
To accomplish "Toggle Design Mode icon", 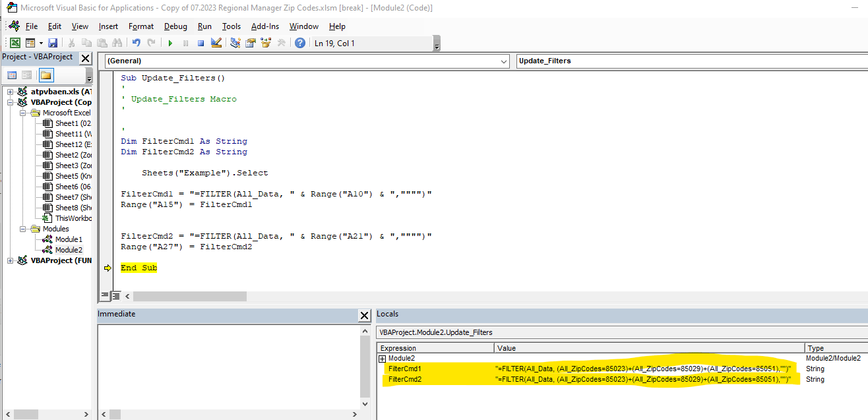I will click(216, 43).
